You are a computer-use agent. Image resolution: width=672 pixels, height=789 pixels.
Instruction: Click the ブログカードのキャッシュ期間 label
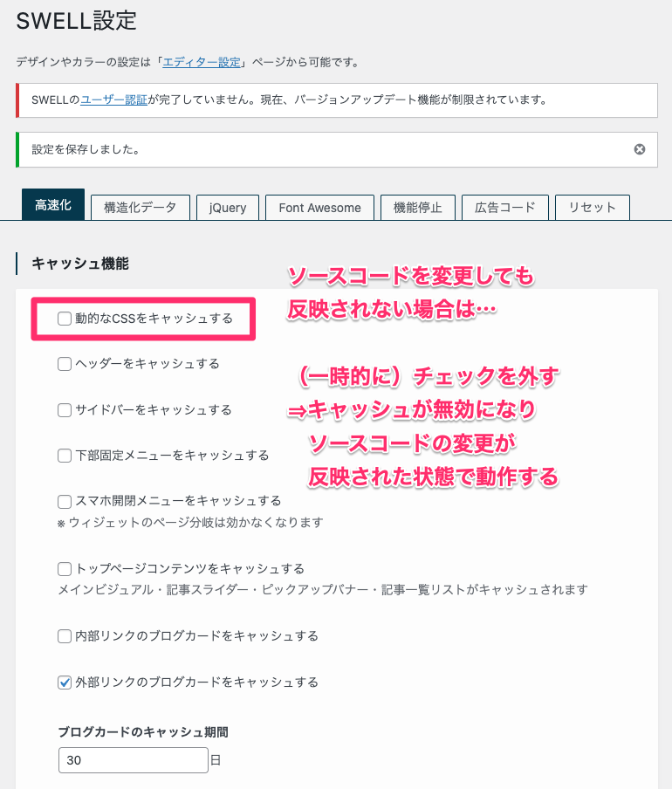tap(143, 731)
